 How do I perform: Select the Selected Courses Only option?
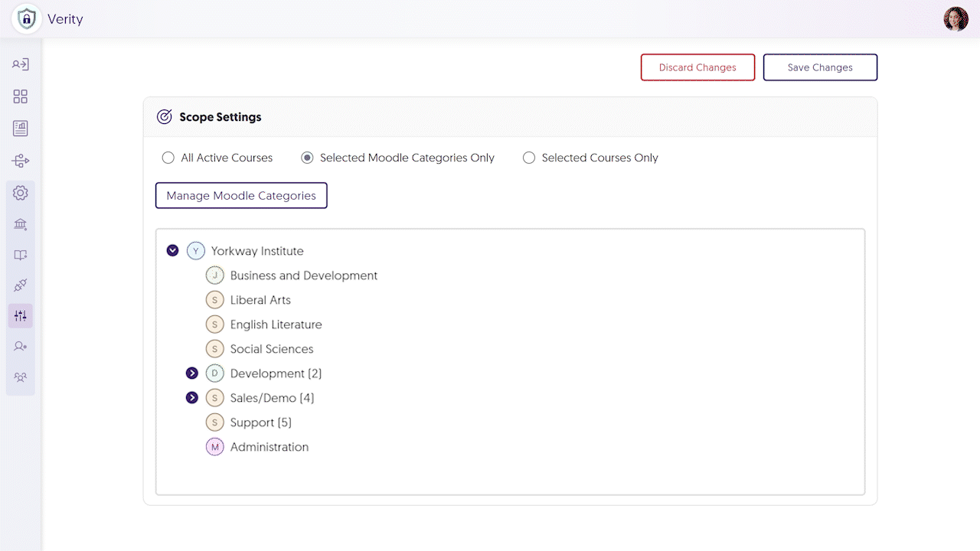point(529,158)
